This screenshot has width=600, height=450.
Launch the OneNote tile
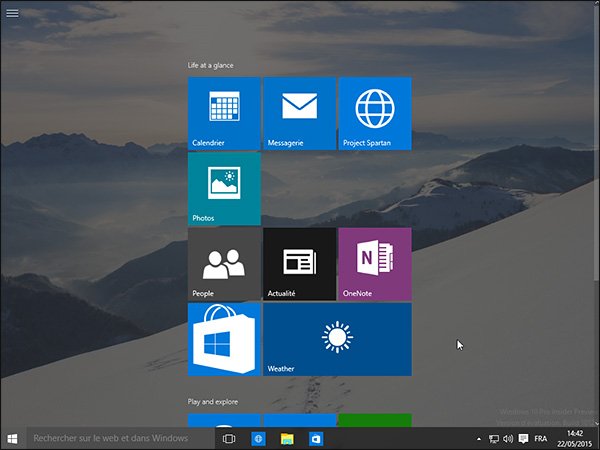click(375, 264)
